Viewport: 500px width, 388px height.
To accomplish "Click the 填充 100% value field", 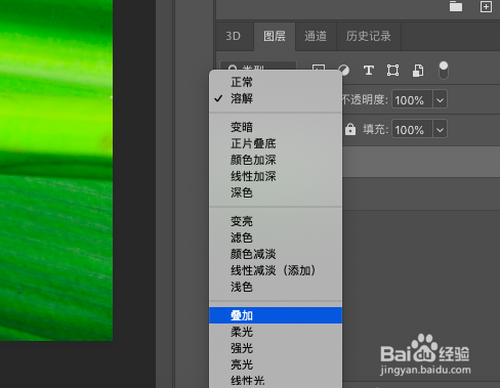I will pos(412,129).
